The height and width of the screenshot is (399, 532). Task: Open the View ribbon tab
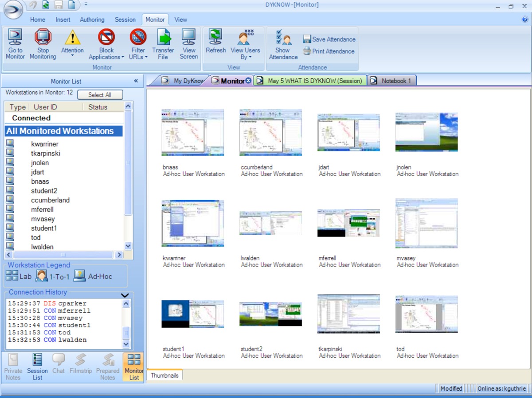[x=180, y=19]
